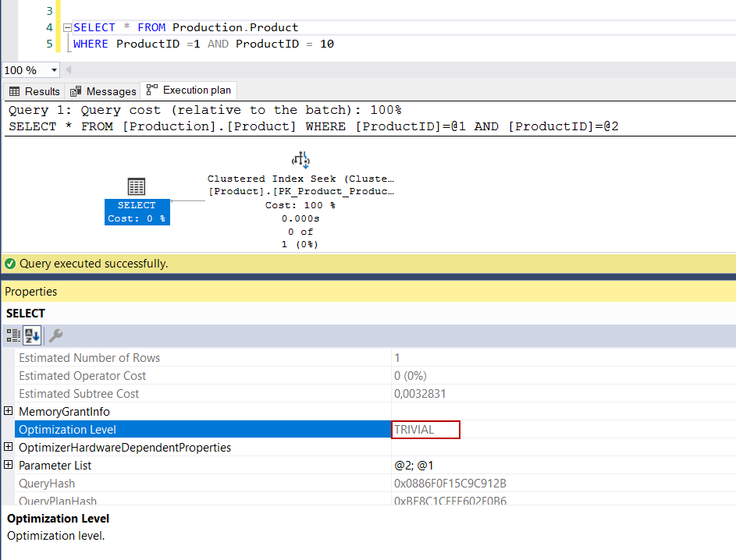Switch properties to Categorized view
Image resolution: width=736 pixels, height=560 pixels.
pos(13,335)
